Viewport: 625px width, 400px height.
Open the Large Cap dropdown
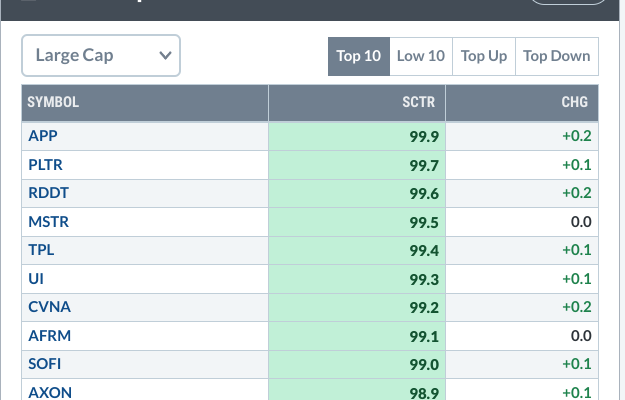pyautogui.click(x=101, y=55)
